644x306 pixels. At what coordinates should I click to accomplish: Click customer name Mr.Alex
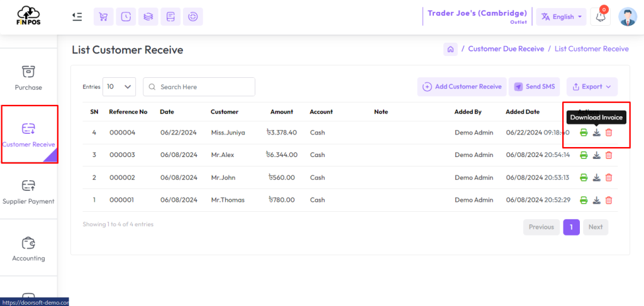pyautogui.click(x=222, y=155)
